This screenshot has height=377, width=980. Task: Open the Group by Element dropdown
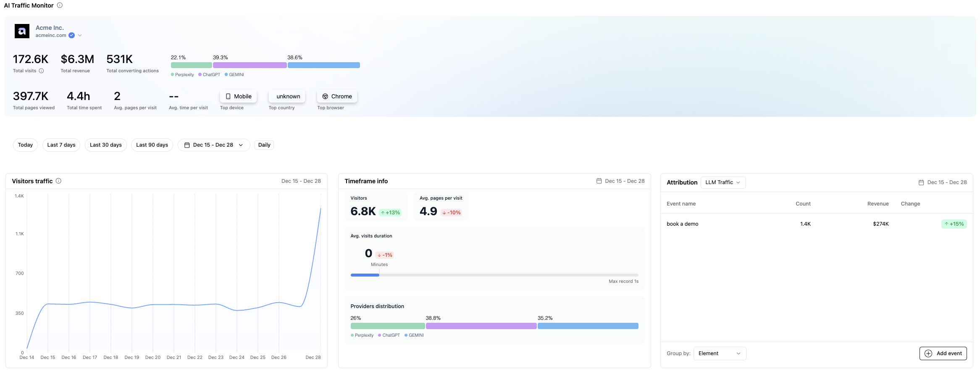[x=720, y=353]
